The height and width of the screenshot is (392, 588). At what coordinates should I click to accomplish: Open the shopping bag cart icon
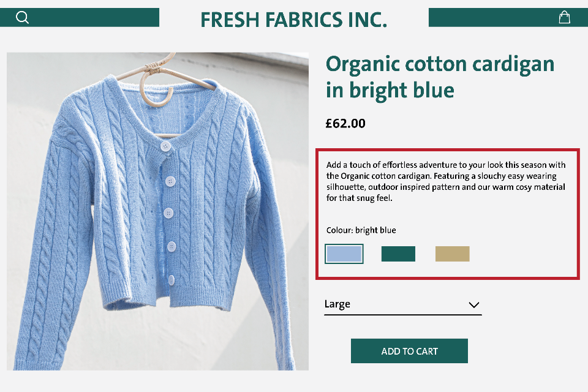point(564,18)
